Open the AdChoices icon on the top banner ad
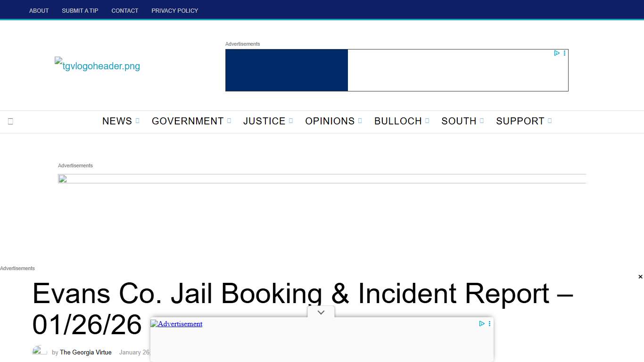Image resolution: width=644 pixels, height=362 pixels. click(557, 53)
